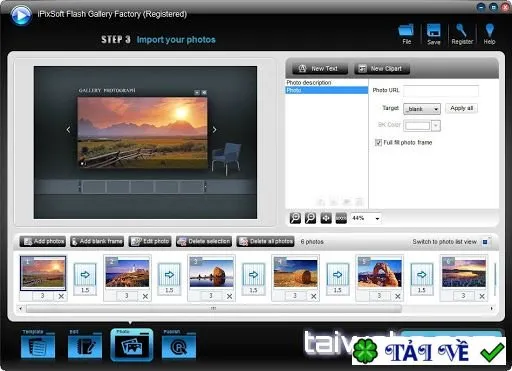
Task: Select photo thumbnail 4 hay bale
Action: pos(295,273)
